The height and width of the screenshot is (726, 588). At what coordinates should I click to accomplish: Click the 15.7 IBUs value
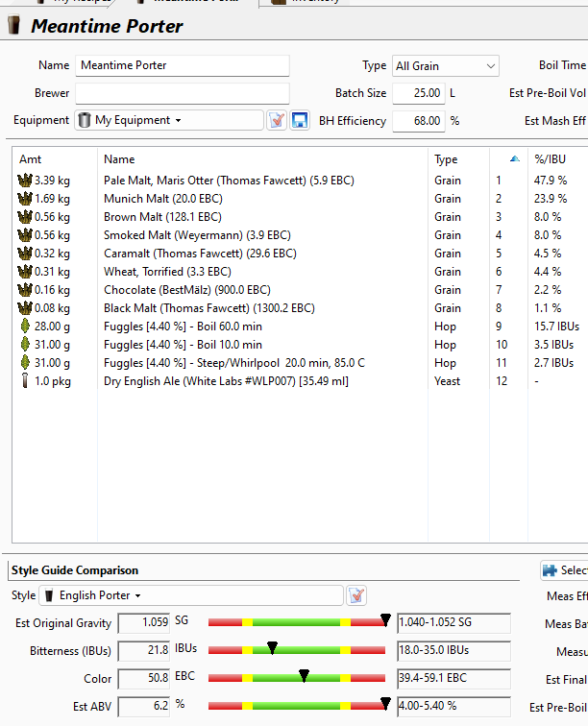(556, 327)
